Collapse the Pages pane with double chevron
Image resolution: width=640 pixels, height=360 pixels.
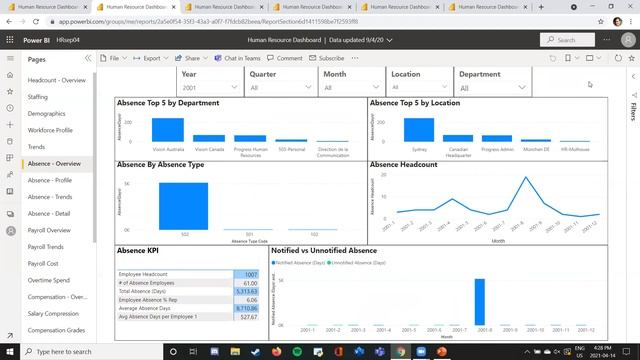pyautogui.click(x=88, y=58)
